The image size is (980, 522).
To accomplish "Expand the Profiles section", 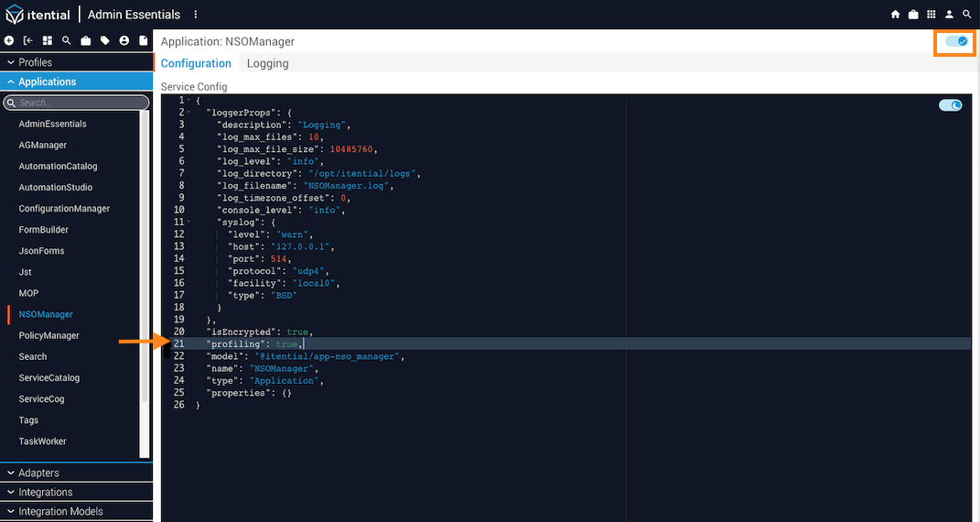I will 76,62.
